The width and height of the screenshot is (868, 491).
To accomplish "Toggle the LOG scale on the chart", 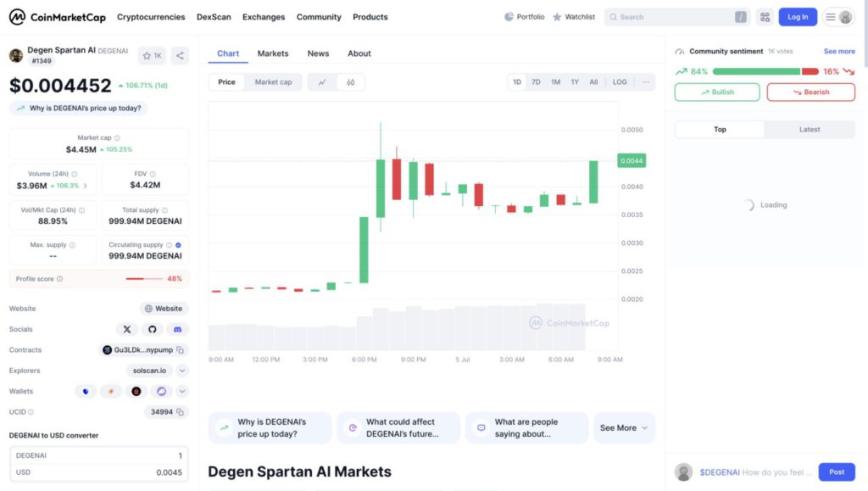I will [x=620, y=82].
